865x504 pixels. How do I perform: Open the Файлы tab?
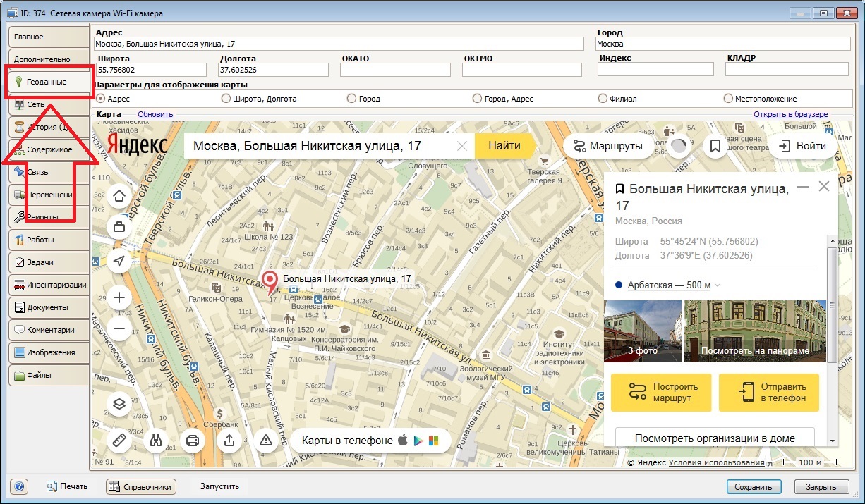(x=49, y=375)
